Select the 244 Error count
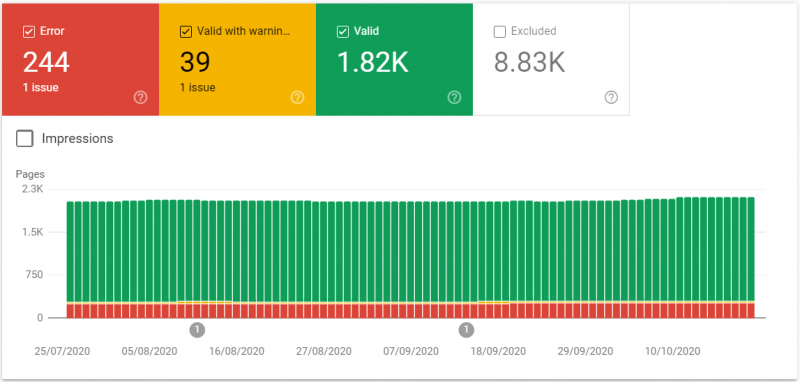 tap(46, 63)
